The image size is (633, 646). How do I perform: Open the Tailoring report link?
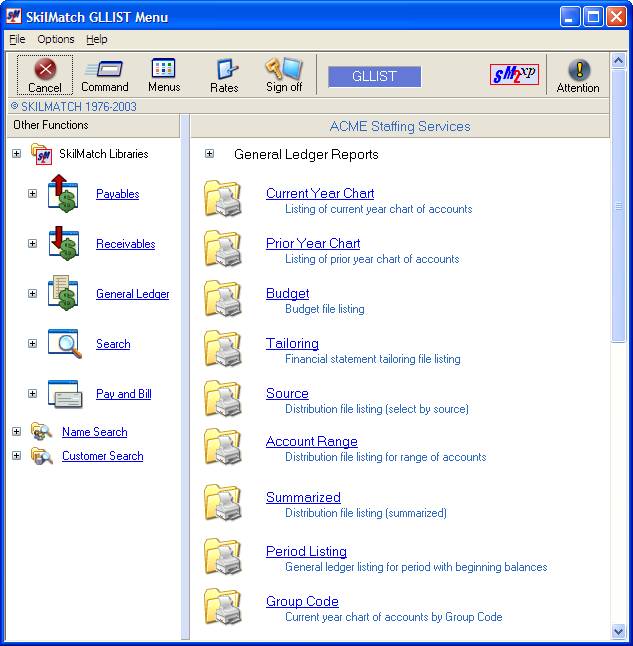pyautogui.click(x=292, y=343)
